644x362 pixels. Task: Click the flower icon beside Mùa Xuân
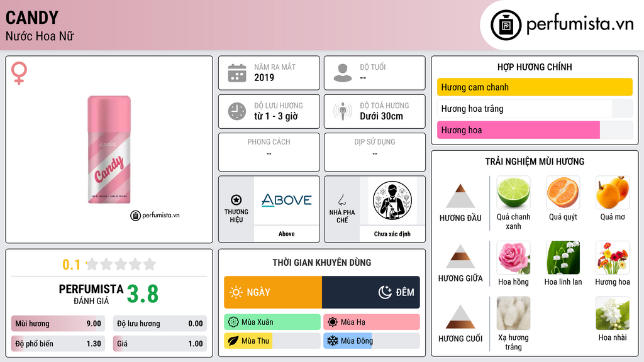[x=233, y=322]
